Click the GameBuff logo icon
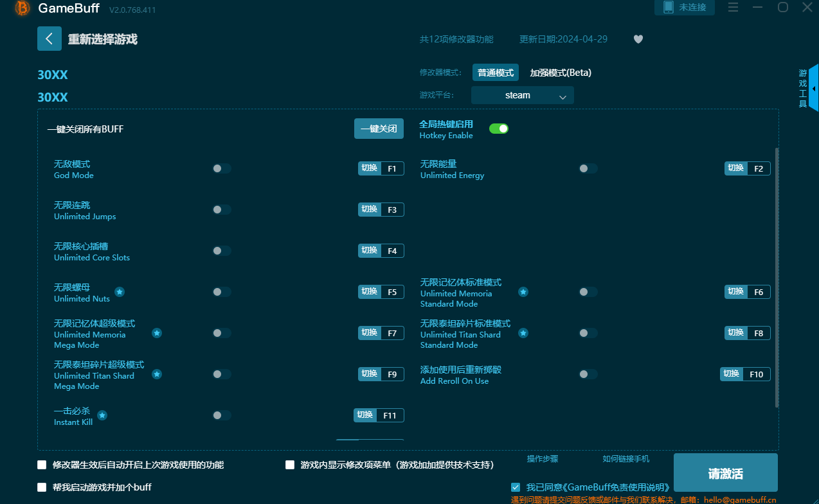Screen dimensions: 819x504 coord(22,8)
